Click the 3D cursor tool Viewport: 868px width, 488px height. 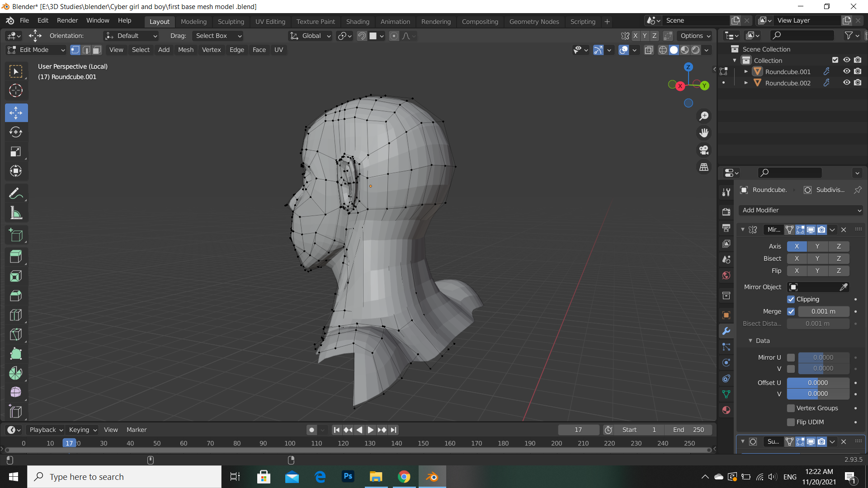[16, 90]
